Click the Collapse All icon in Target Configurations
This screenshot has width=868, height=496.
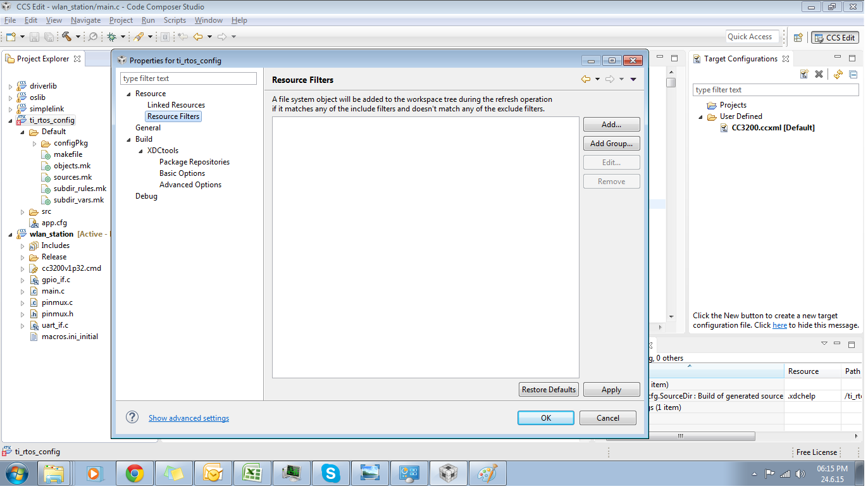853,74
